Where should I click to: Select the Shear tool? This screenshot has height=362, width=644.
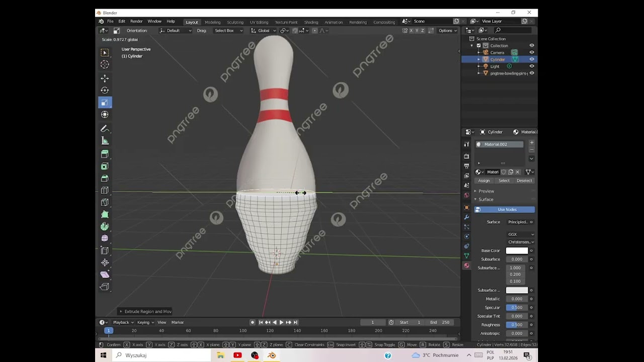105,275
